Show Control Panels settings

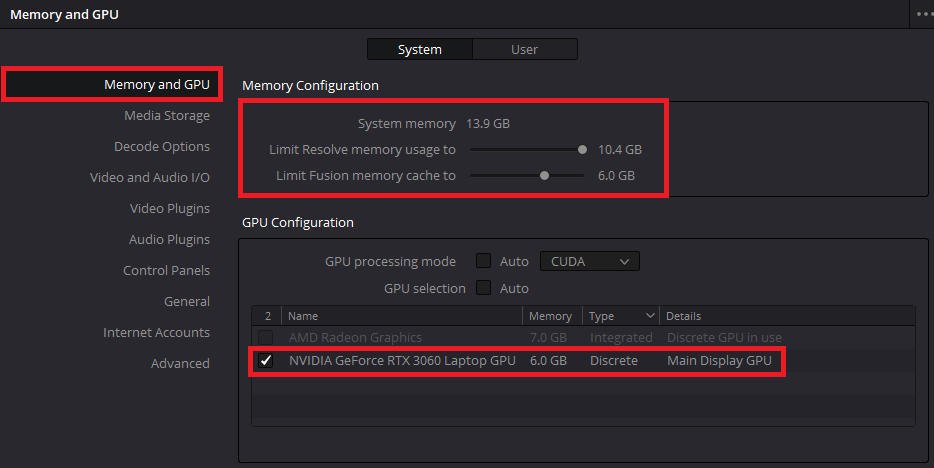coord(166,271)
